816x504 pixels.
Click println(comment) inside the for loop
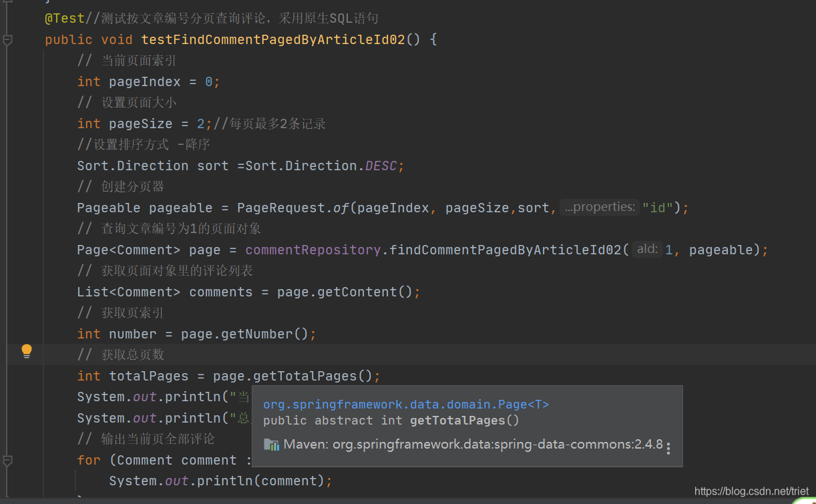(261, 481)
